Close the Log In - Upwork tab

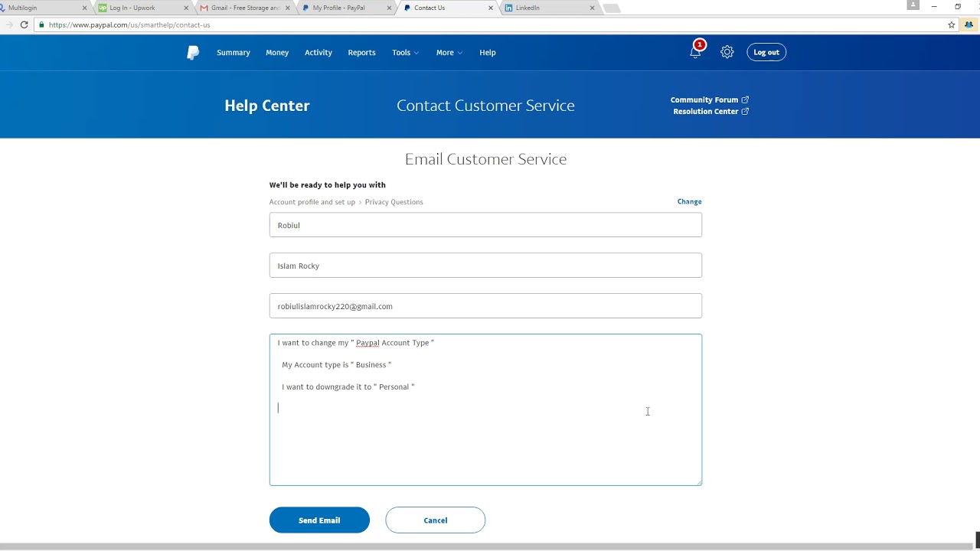click(185, 8)
